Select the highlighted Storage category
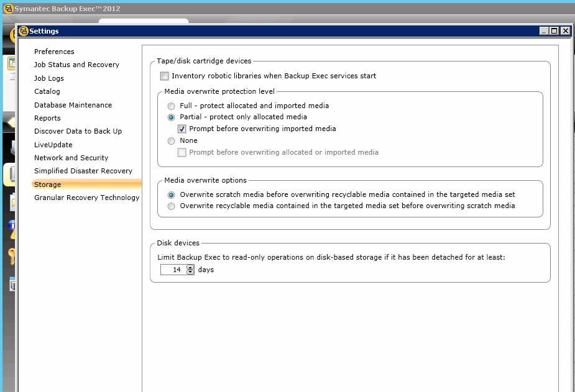Screen dimensions: 575x392 click(x=86, y=185)
